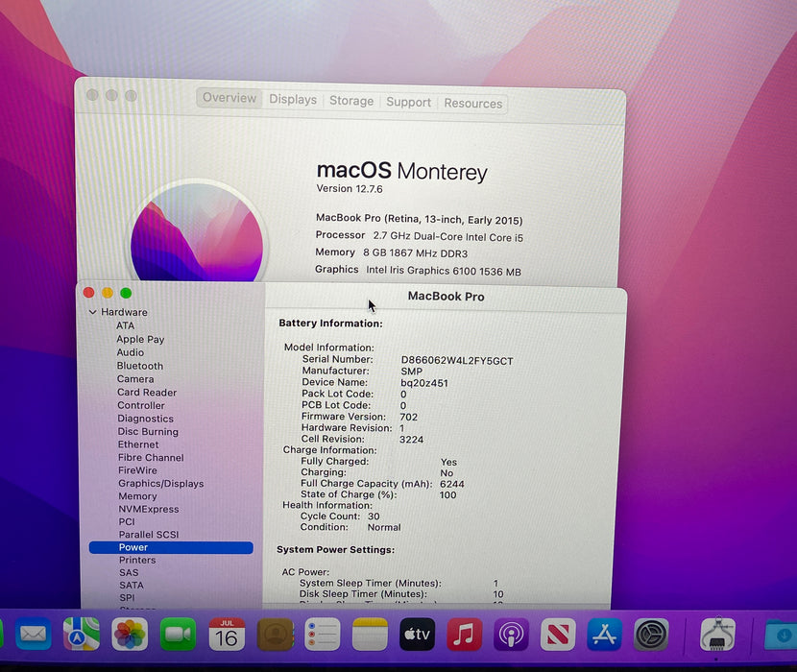This screenshot has width=797, height=672.
Task: Select PCI in the sidebar
Action: [x=127, y=521]
